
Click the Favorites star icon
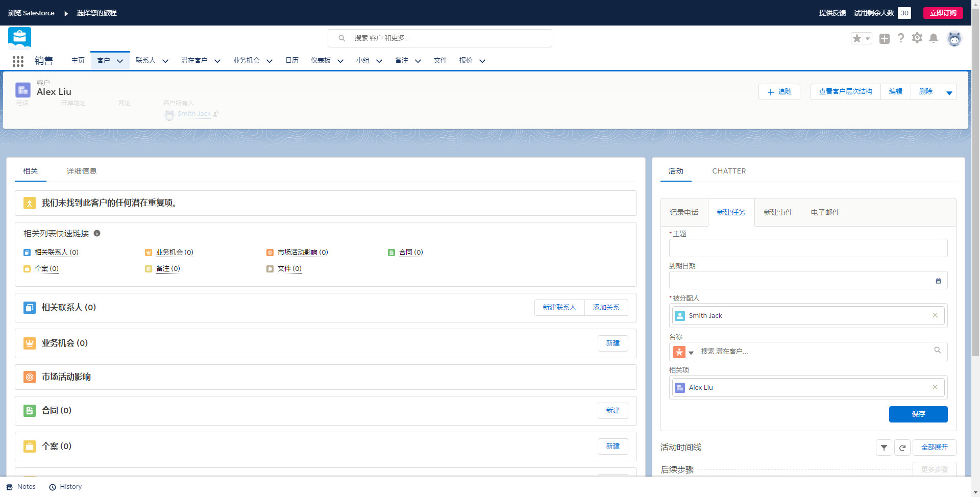857,38
